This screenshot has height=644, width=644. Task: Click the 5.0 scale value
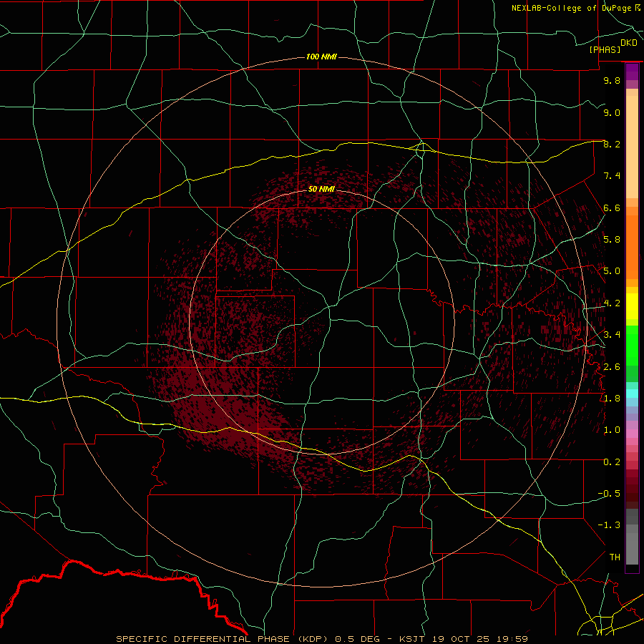pos(612,271)
